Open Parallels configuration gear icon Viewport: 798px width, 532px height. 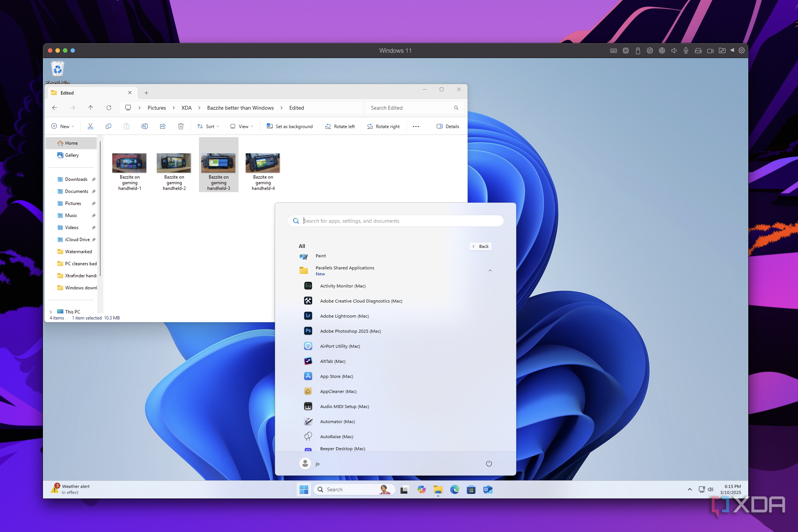(741, 50)
